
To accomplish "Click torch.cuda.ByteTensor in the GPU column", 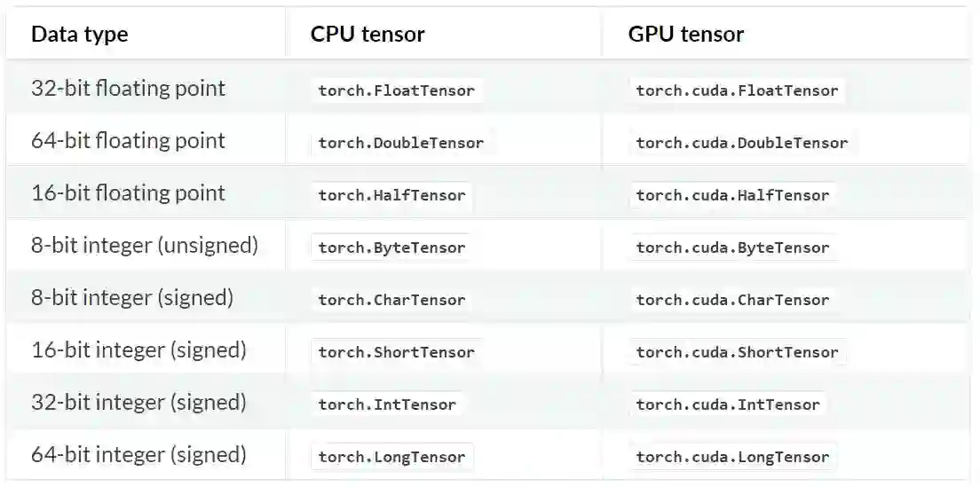I will (732, 247).
